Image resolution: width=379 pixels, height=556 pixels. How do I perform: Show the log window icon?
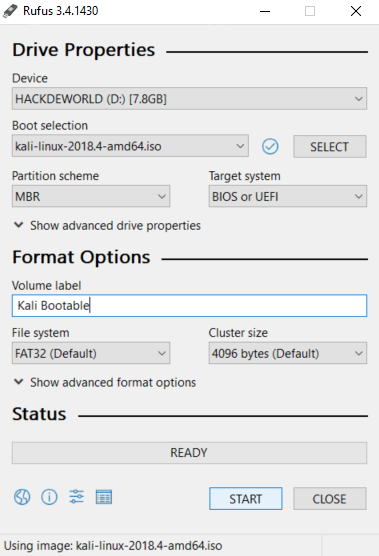tap(104, 497)
